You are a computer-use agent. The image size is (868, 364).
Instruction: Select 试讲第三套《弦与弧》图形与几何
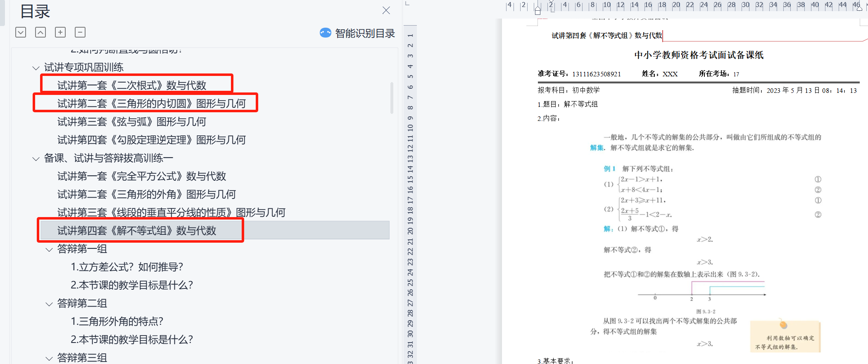coord(131,122)
